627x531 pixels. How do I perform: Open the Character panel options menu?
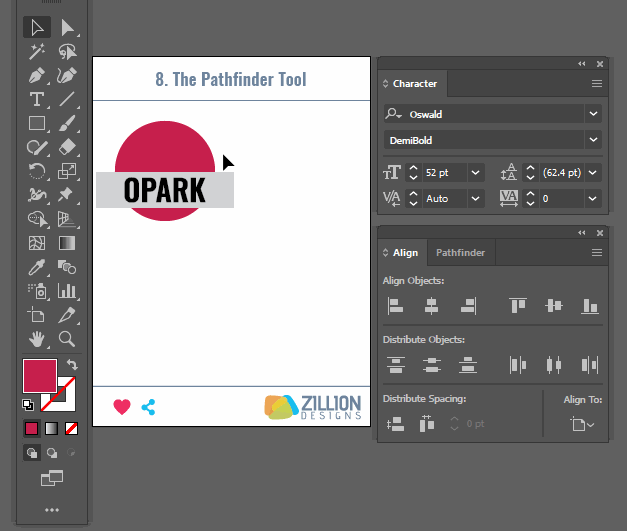(x=596, y=84)
